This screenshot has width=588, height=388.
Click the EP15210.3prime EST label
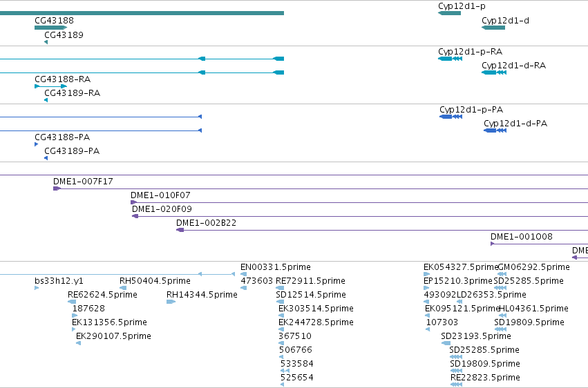(458, 281)
